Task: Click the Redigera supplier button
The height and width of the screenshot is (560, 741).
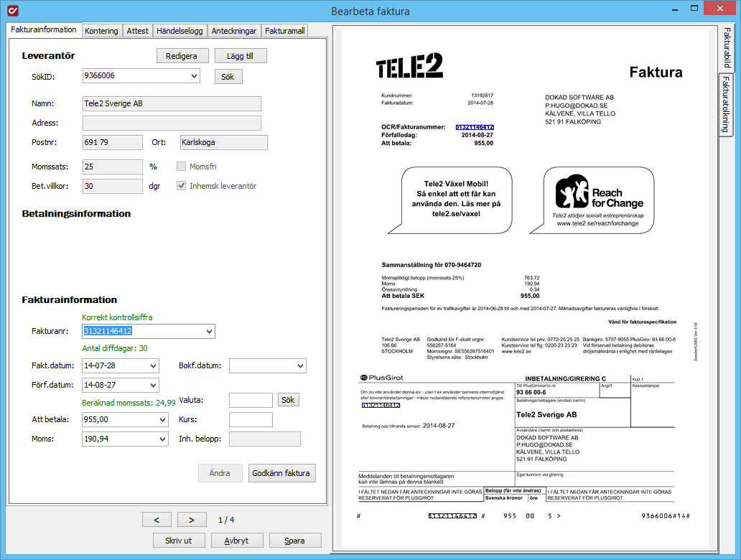Action: (x=182, y=56)
